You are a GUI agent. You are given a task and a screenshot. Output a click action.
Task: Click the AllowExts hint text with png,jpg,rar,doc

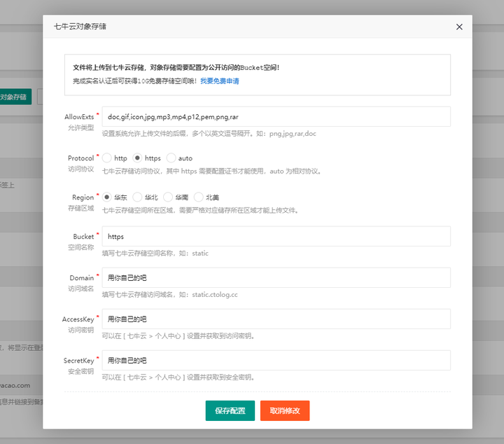(209, 134)
